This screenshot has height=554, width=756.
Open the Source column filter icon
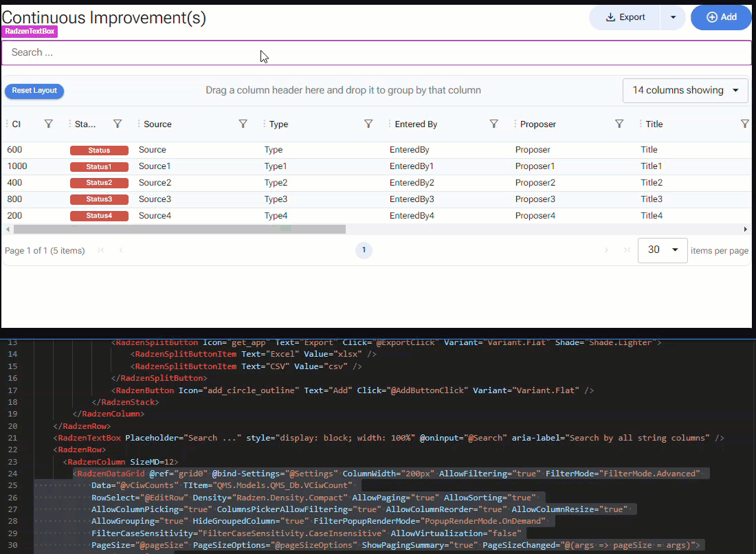click(243, 124)
